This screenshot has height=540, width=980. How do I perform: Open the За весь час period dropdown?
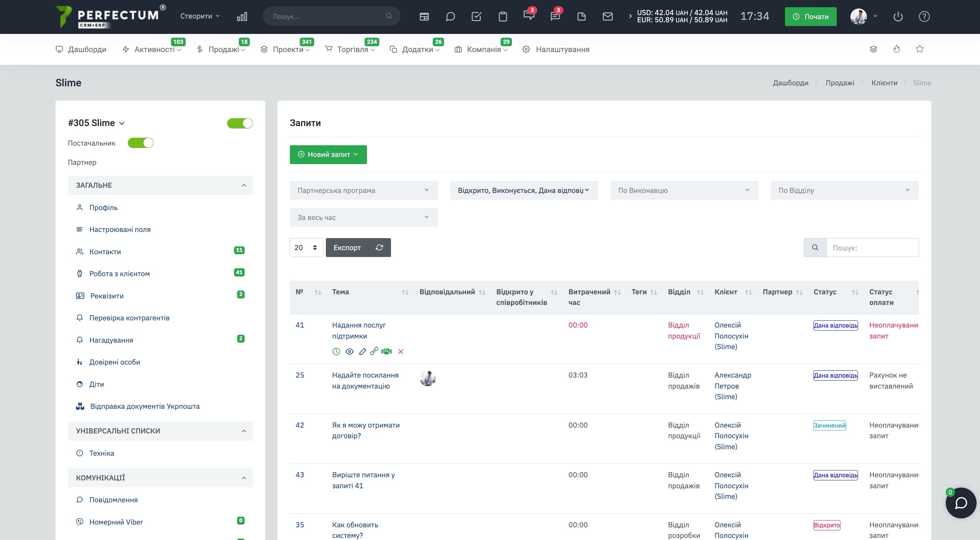coord(364,218)
